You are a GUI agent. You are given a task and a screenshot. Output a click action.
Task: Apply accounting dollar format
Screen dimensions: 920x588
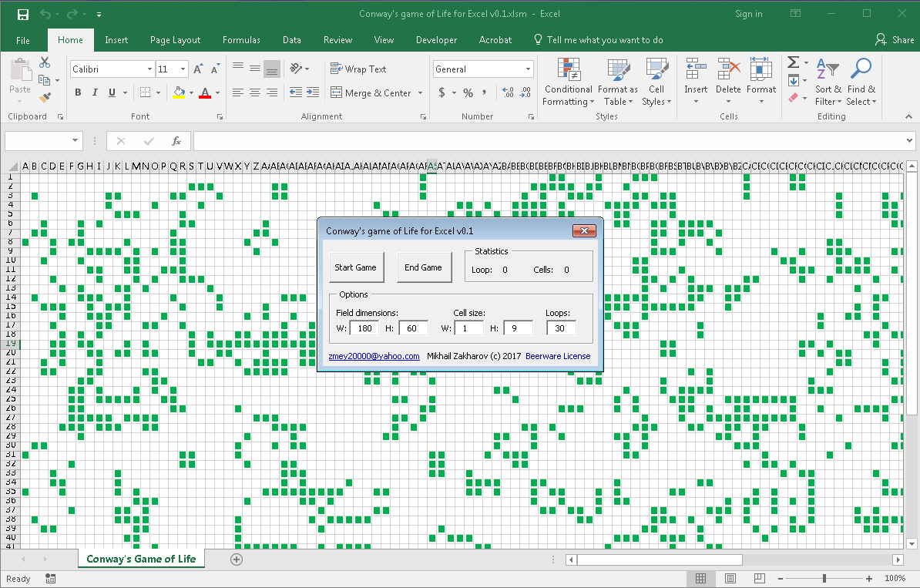tap(442, 92)
